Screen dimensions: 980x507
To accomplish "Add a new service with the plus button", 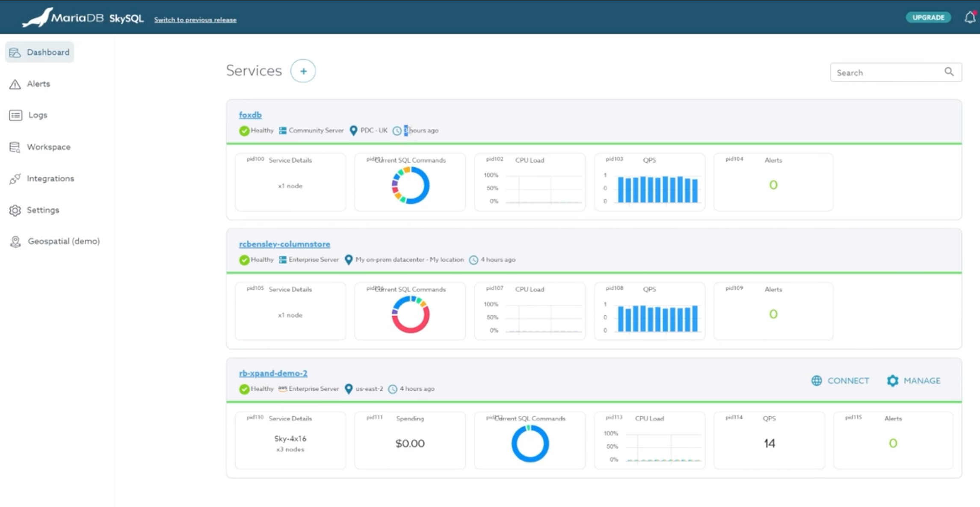I will pos(303,71).
